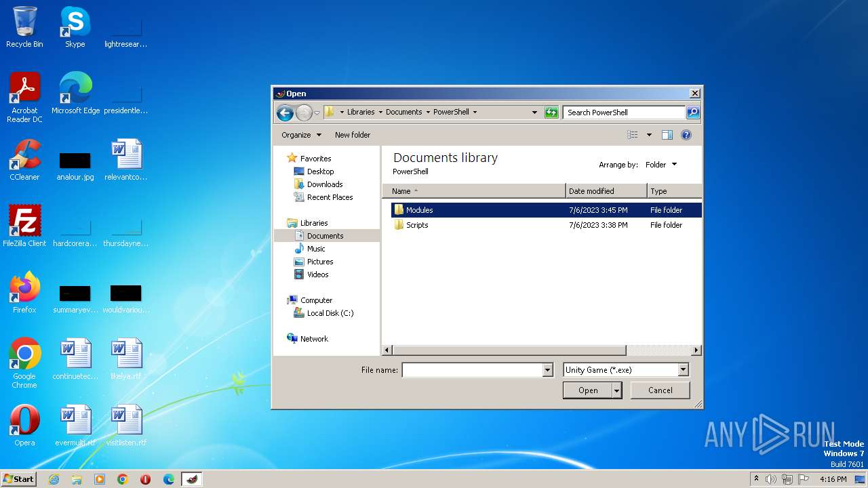Viewport: 868px width, 488px height.
Task: Click the horizontal scrollbar right arrow
Action: click(696, 350)
